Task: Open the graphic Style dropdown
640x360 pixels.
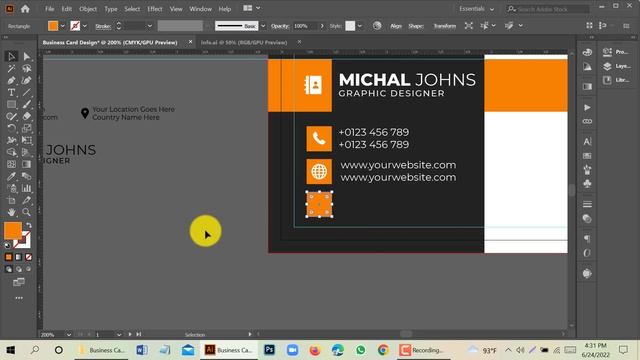Action: pyautogui.click(x=360, y=26)
